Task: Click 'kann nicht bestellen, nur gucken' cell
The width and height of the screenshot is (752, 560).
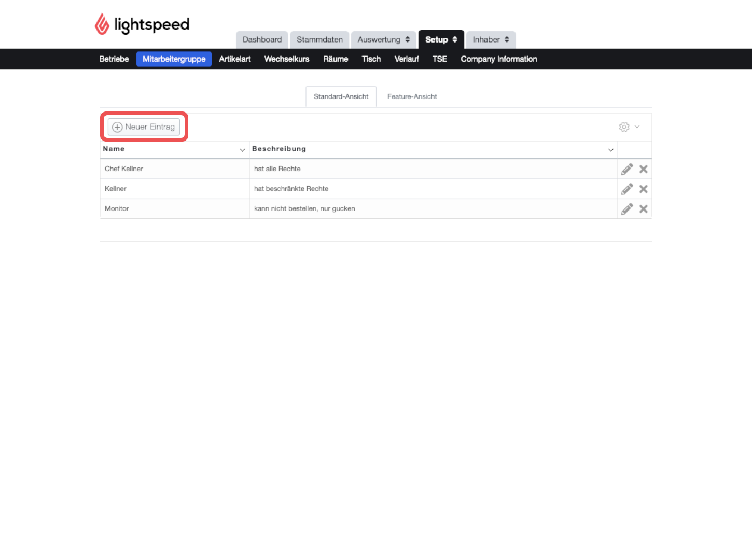Action: [433, 209]
